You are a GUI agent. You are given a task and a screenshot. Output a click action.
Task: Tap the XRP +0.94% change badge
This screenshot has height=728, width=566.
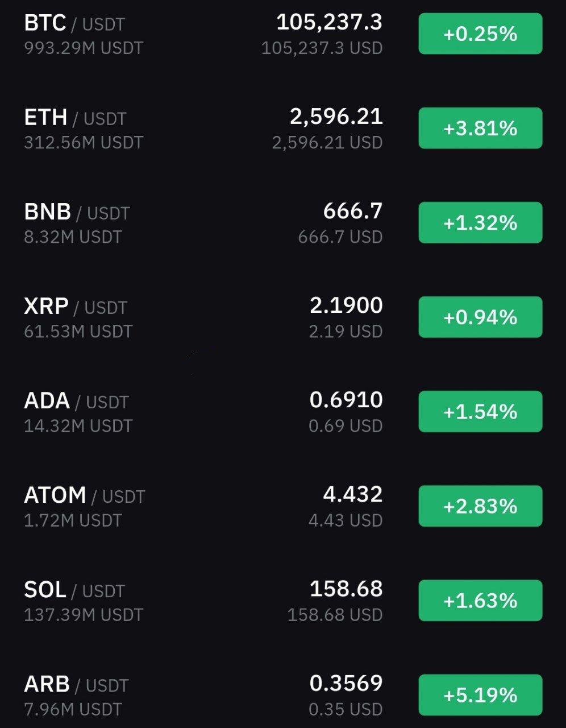[480, 317]
